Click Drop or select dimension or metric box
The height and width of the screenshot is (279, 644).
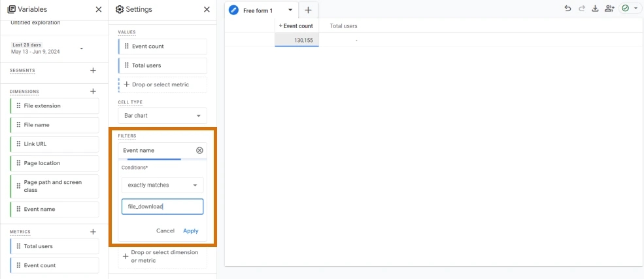pyautogui.click(x=162, y=256)
